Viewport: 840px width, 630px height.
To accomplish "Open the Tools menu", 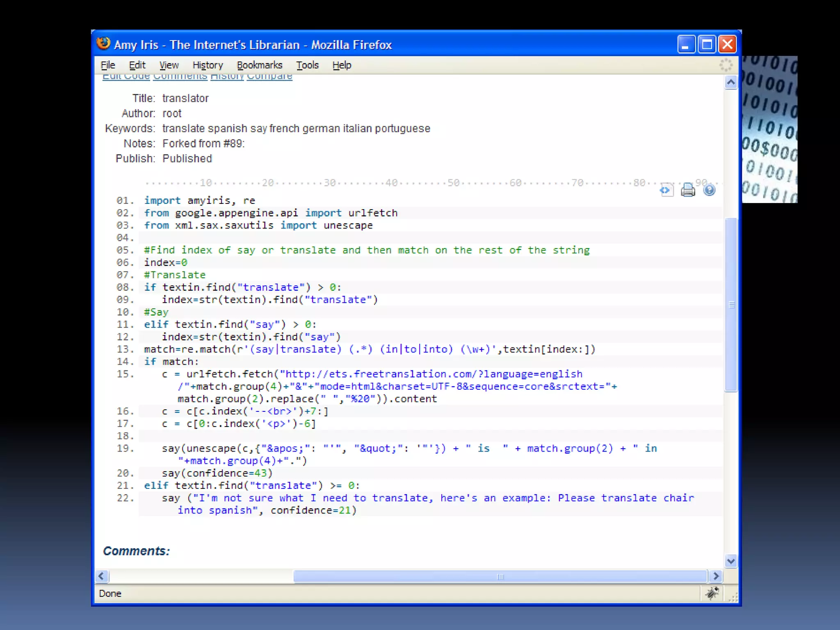I will click(x=307, y=65).
